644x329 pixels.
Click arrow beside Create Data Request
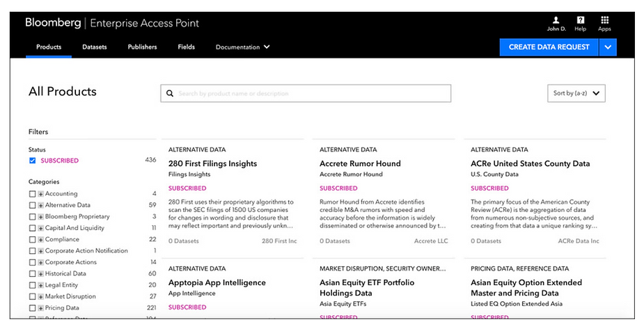point(607,47)
